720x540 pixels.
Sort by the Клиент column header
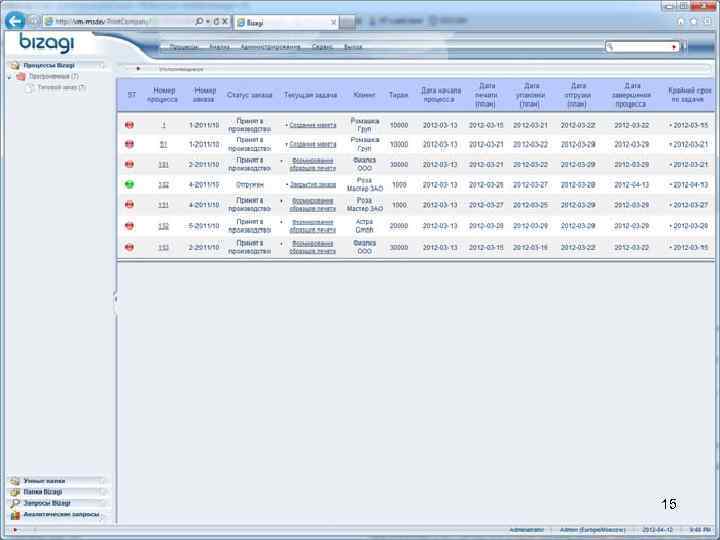pos(364,95)
